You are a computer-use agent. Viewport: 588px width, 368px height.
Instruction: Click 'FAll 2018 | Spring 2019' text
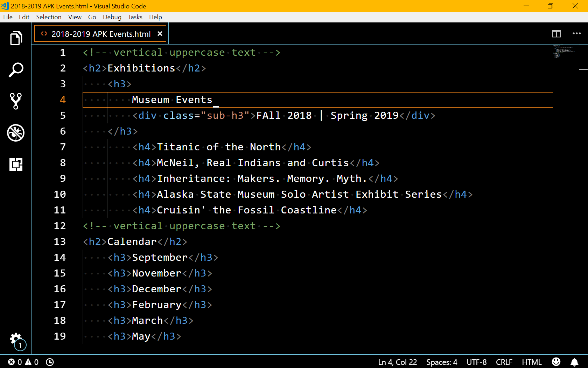(x=328, y=116)
